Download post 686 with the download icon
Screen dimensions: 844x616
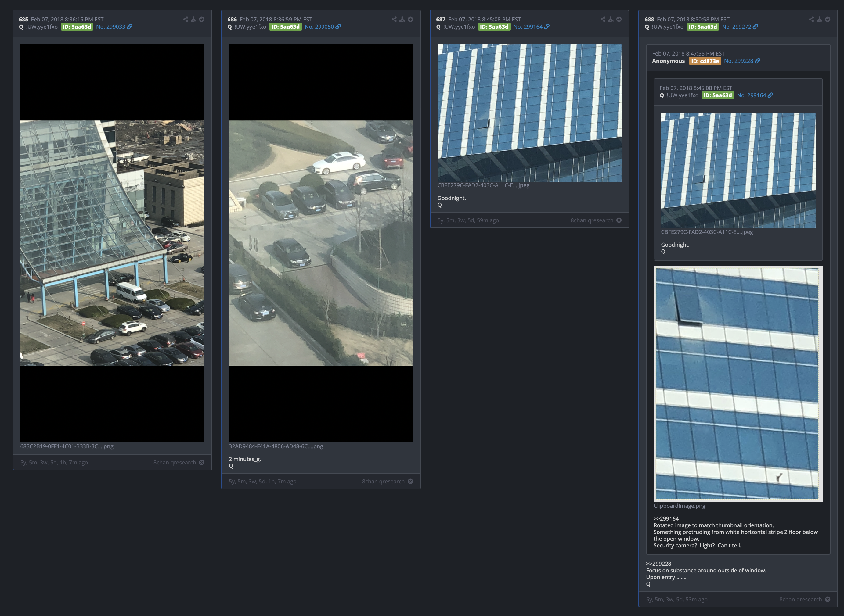pos(402,20)
